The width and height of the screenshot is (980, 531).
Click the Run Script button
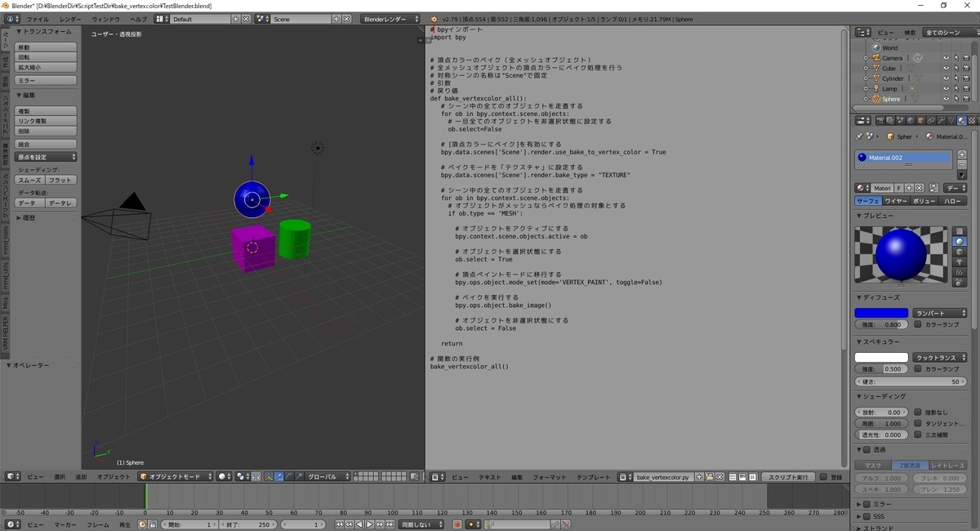tap(790, 477)
